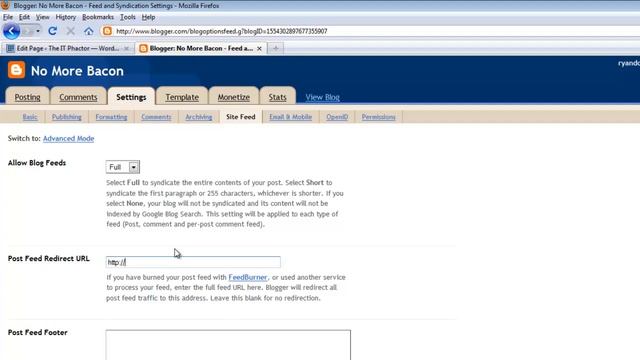
Task: Open the back/forward history dropdown arrow
Action: coord(38,31)
